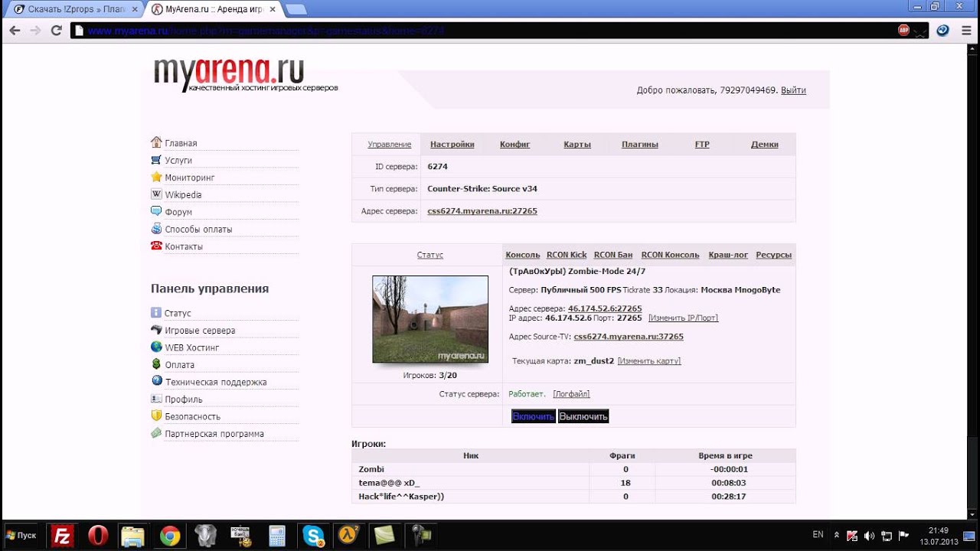
Task: Click the EN language indicator
Action: tap(818, 534)
